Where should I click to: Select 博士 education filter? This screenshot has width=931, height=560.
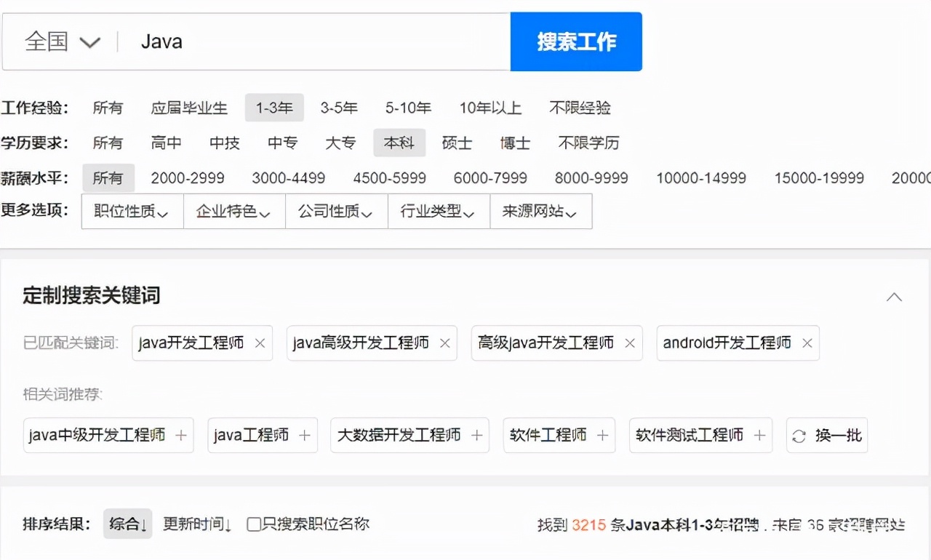click(515, 143)
